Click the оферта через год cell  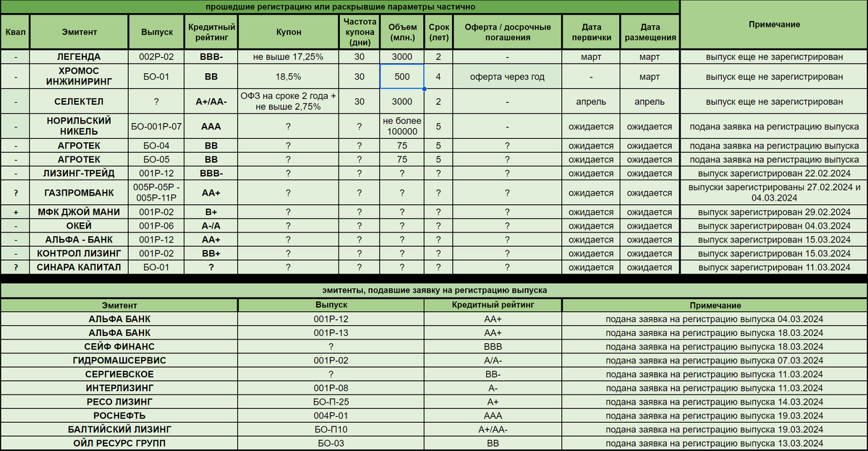tap(507, 76)
